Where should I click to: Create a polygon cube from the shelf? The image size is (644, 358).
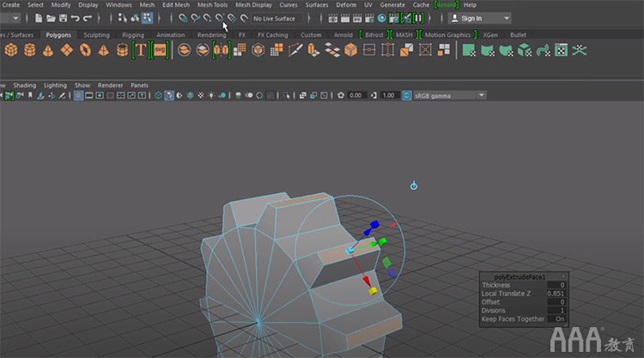(11, 50)
